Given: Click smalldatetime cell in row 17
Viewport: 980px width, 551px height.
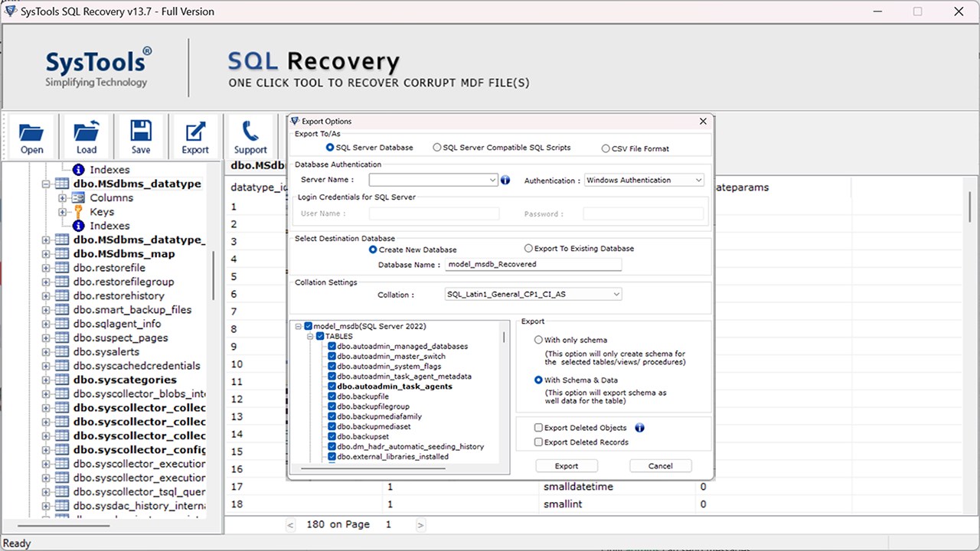Looking at the screenshot, I should tap(578, 487).
